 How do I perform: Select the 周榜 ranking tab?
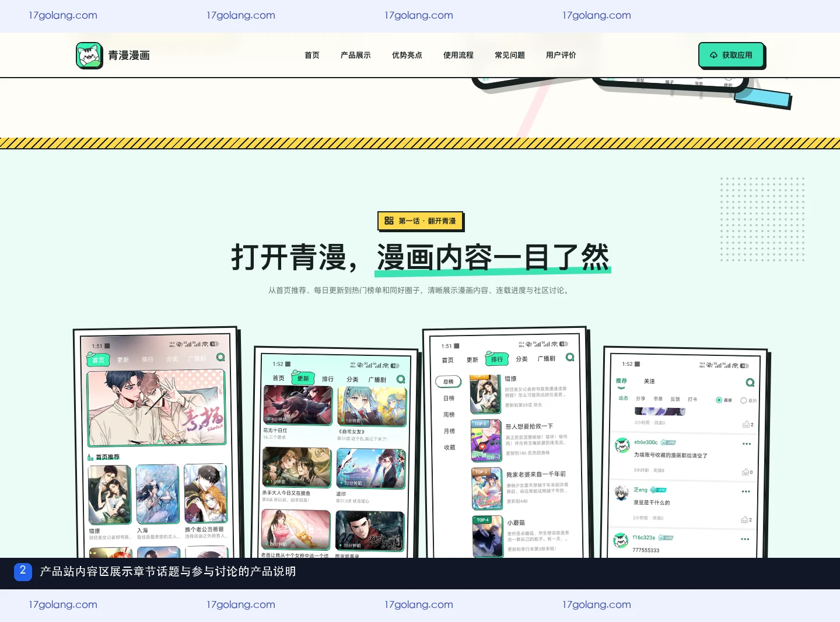(449, 415)
